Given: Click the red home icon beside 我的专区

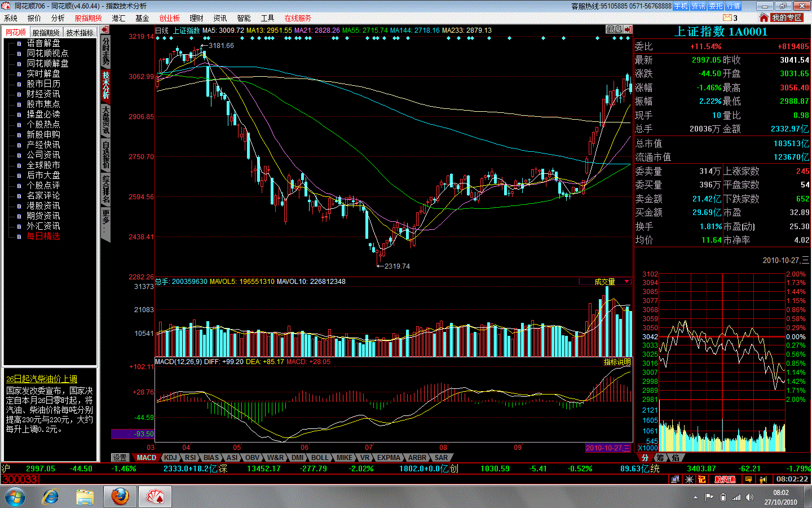Looking at the screenshot, I should click(x=764, y=17).
